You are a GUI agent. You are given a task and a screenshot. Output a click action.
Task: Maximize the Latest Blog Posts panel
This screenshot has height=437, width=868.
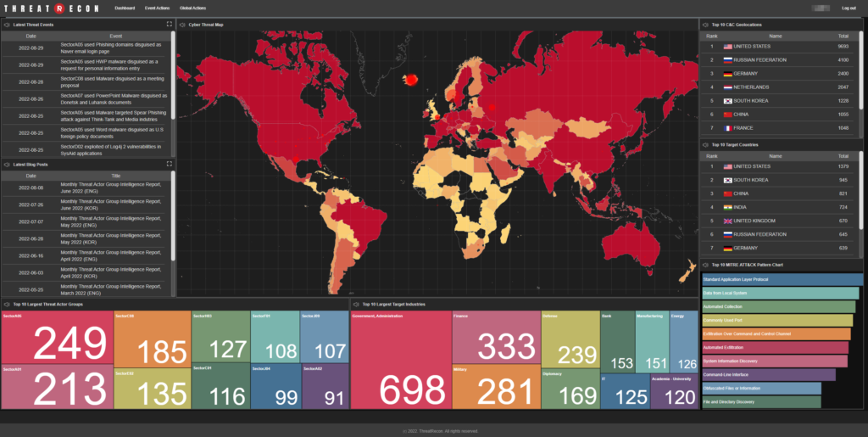point(169,164)
